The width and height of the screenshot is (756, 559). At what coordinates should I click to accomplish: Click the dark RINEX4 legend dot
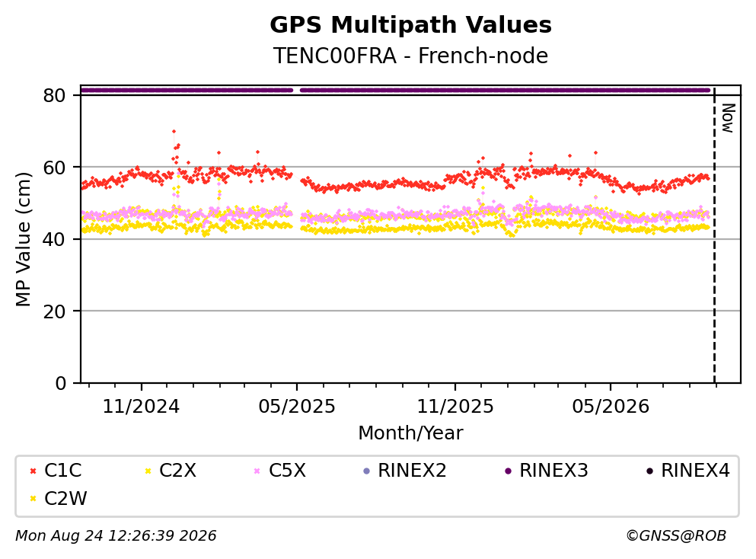click(x=649, y=471)
